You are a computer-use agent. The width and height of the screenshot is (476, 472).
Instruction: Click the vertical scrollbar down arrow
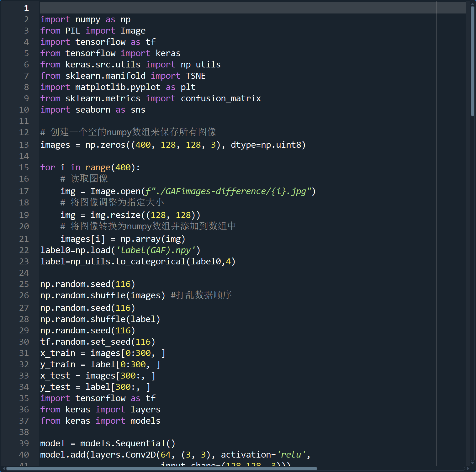tap(473, 463)
